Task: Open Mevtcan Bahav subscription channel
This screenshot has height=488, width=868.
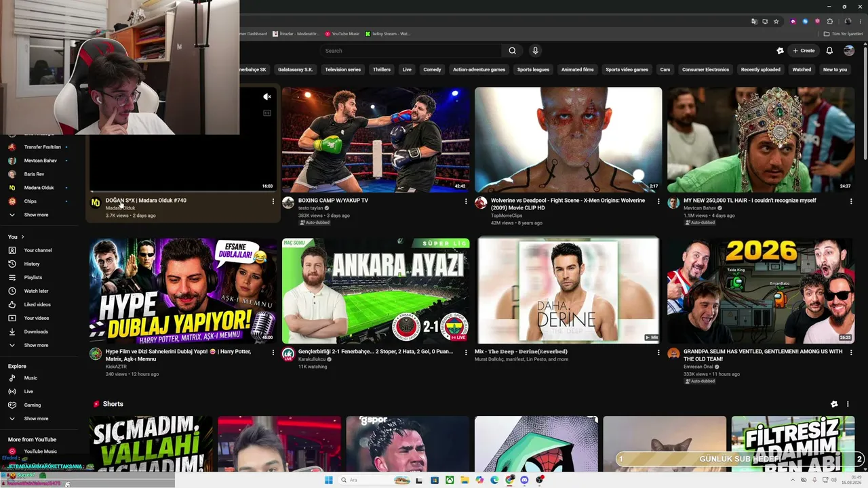Action: (41, 161)
